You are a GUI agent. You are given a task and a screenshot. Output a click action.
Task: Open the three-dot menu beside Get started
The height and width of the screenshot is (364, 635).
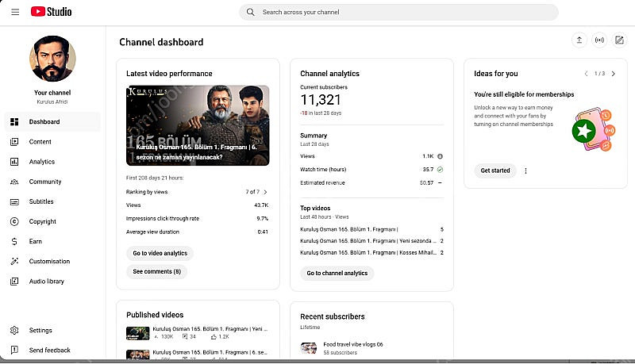coord(525,171)
